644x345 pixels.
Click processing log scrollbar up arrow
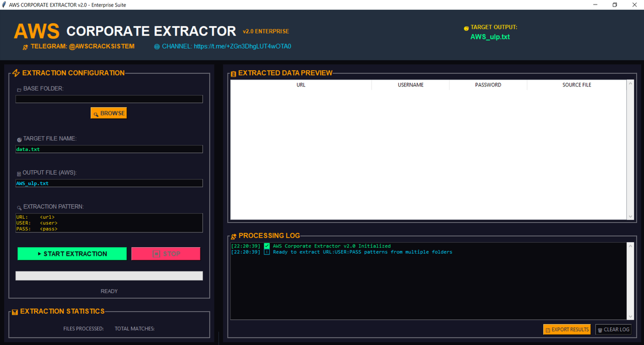tap(630, 246)
